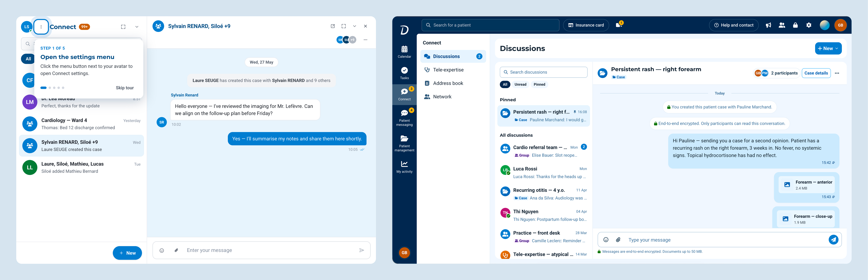Pop out the Sylvain RENARD conversation
The height and width of the screenshot is (280, 868).
333,26
